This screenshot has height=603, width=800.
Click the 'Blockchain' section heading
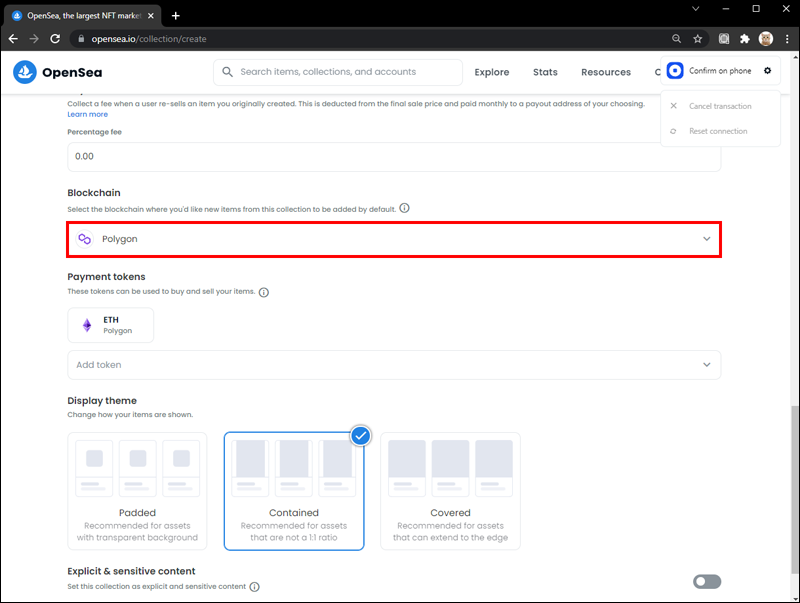(x=94, y=193)
